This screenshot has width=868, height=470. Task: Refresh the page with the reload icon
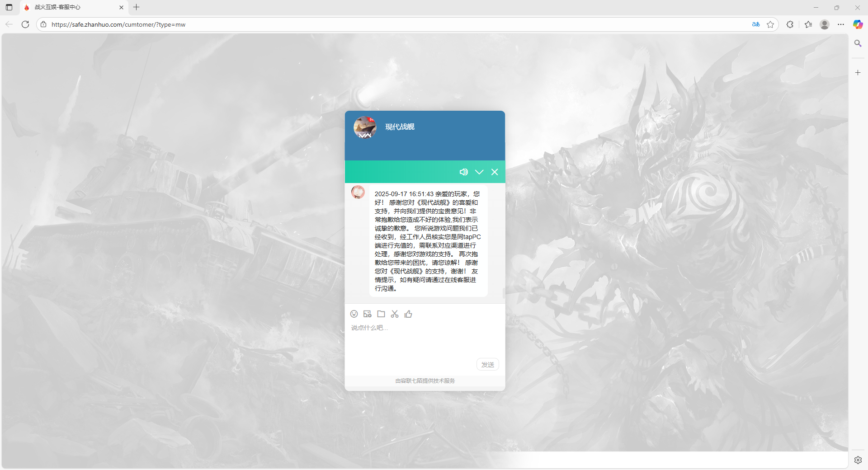coord(25,24)
